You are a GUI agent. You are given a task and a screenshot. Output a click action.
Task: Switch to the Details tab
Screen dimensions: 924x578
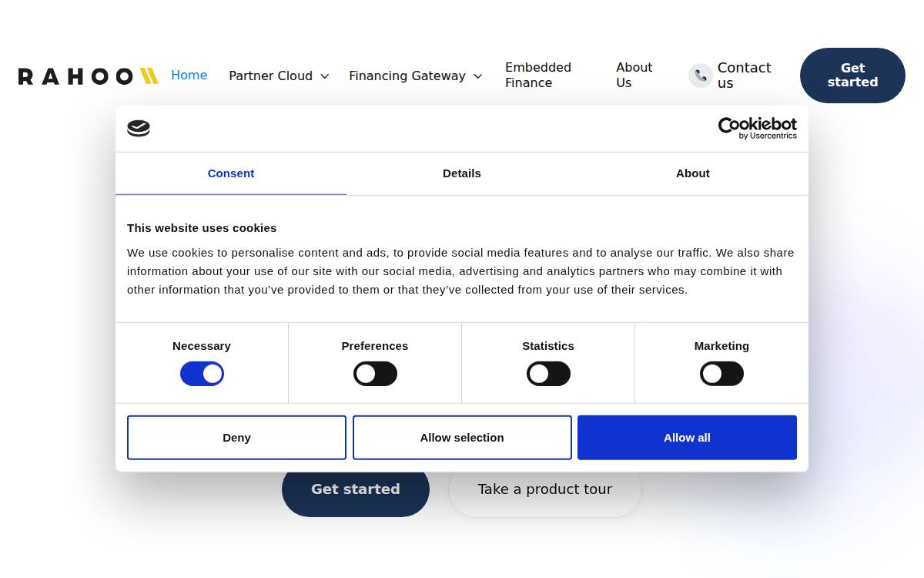(462, 173)
